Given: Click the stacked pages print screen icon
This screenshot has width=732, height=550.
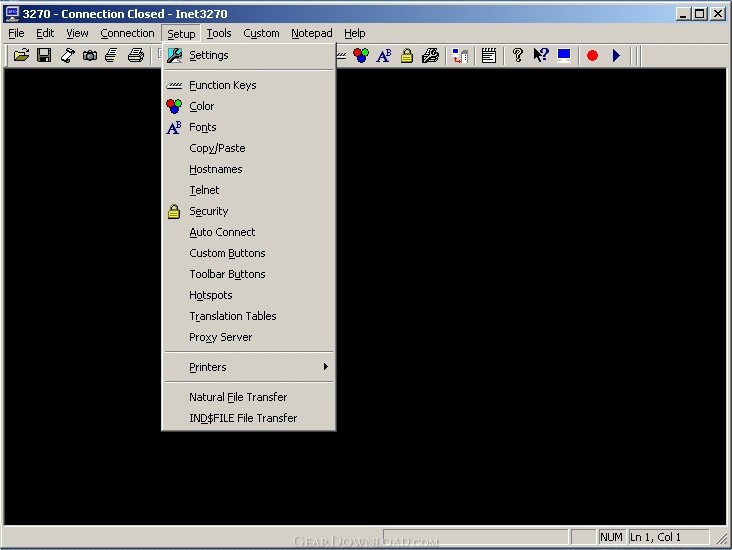Looking at the screenshot, I should pyautogui.click(x=112, y=56).
